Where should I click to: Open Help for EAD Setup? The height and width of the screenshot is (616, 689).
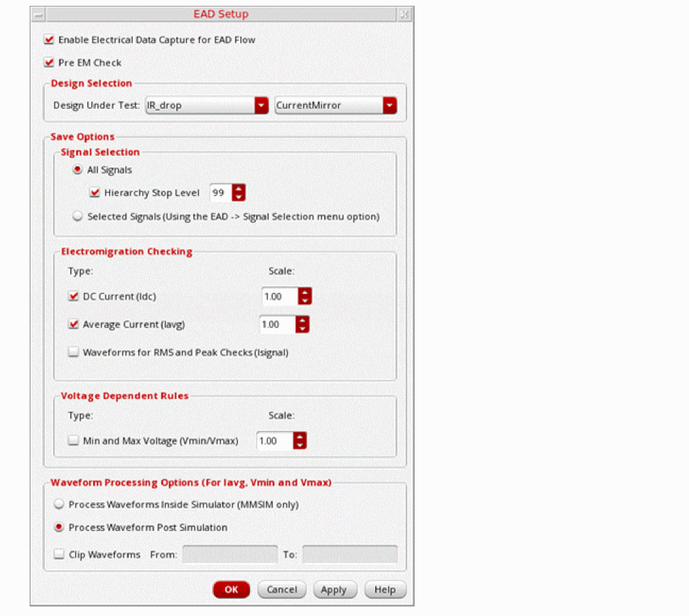click(385, 589)
